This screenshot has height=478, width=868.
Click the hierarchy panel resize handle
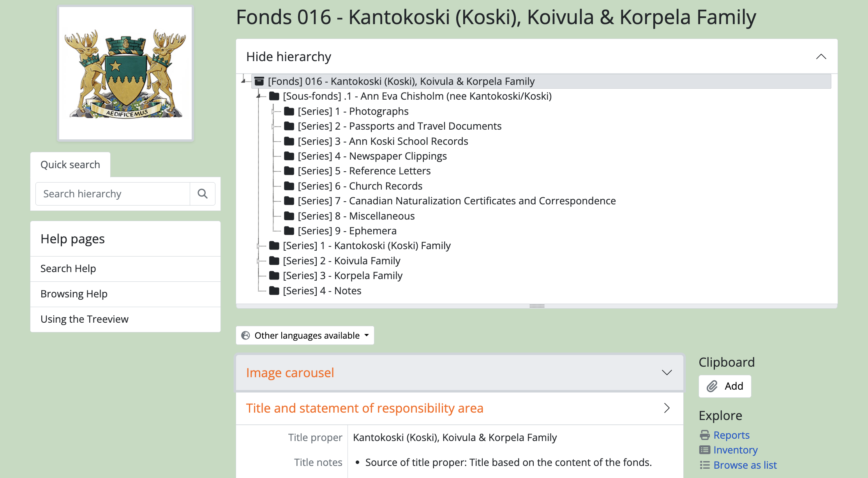537,306
